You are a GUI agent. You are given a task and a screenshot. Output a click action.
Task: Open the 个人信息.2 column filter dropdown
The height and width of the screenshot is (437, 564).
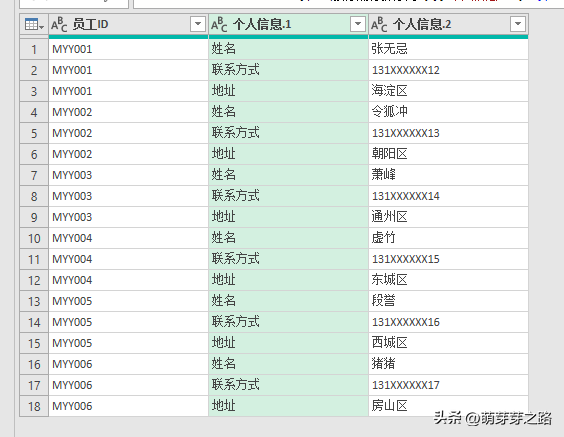[x=518, y=24]
